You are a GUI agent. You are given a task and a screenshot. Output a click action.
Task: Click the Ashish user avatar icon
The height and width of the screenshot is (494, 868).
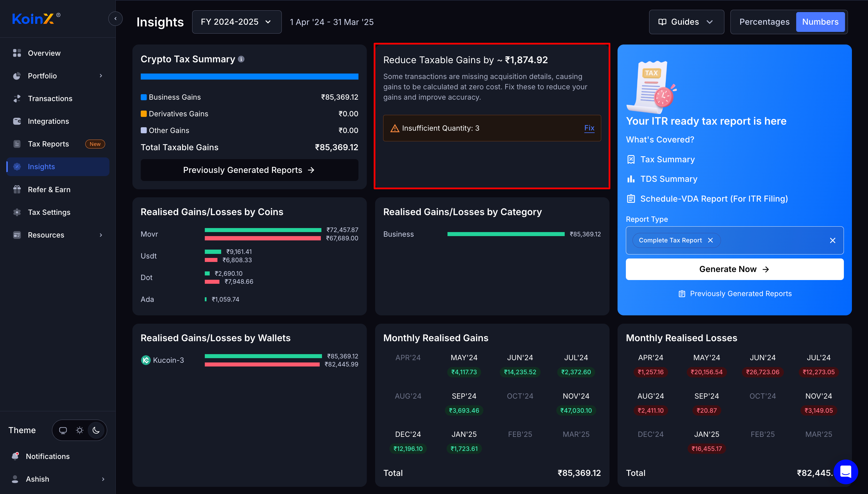coord(15,479)
